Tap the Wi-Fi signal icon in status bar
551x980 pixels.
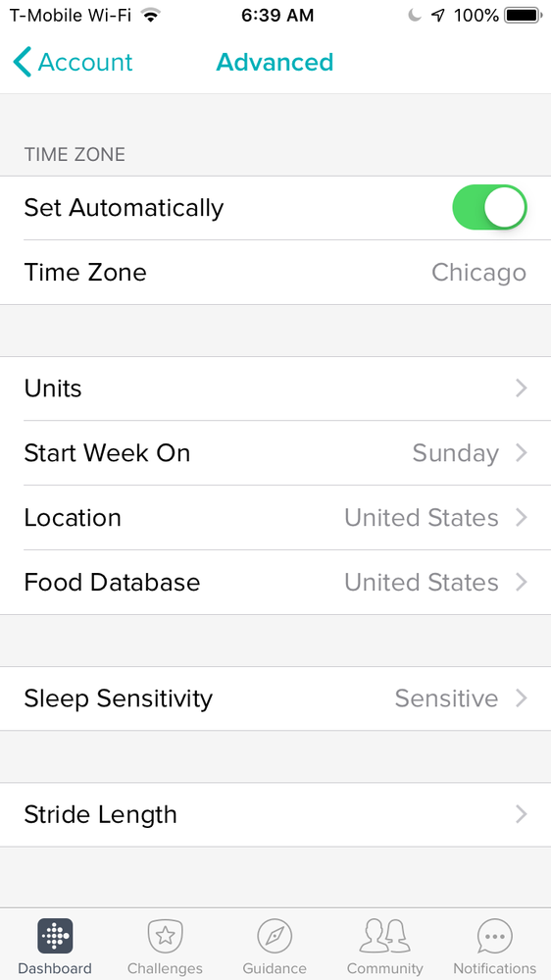(x=150, y=15)
